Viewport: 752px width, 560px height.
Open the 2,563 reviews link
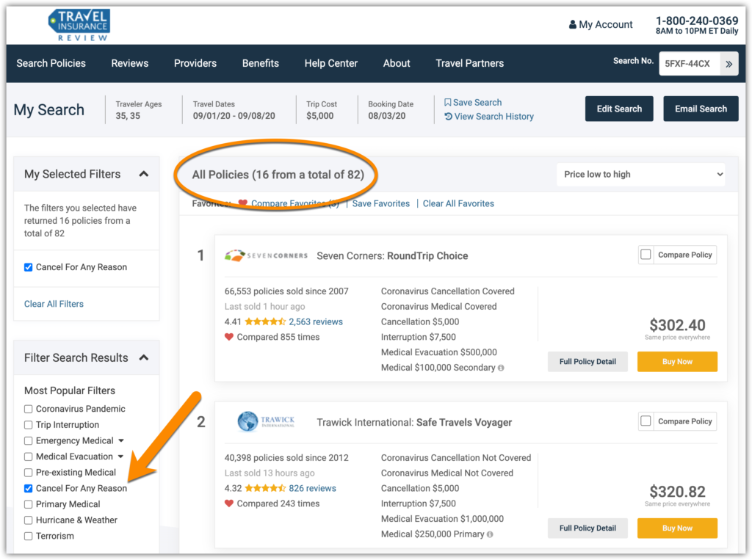316,321
